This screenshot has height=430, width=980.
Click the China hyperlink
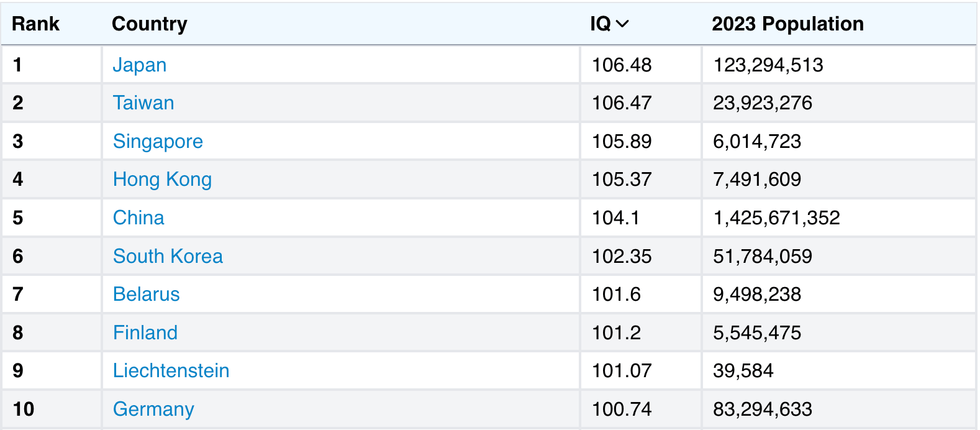pyautogui.click(x=138, y=217)
